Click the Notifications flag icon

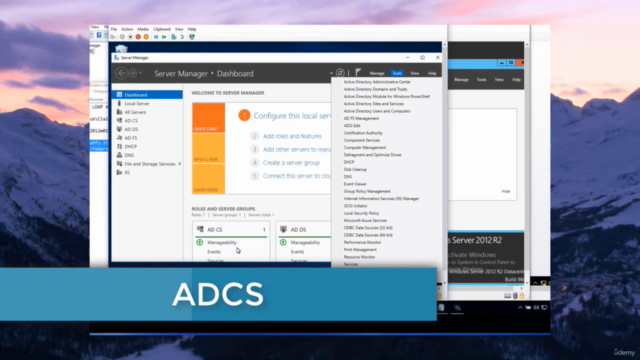point(358,73)
